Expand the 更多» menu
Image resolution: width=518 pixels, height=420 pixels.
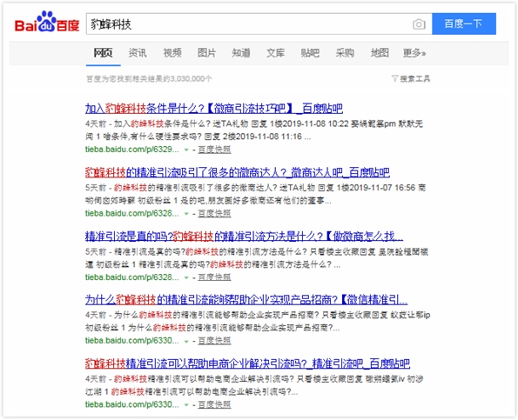(x=414, y=53)
